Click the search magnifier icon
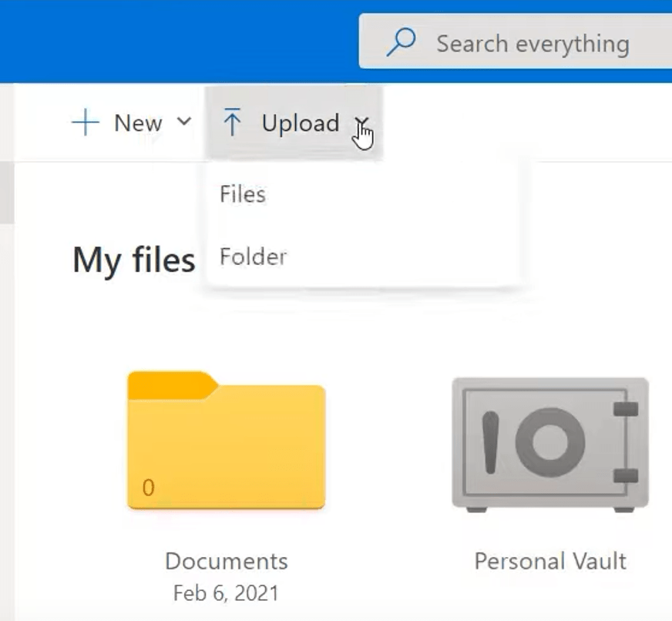This screenshot has height=621, width=672. [x=401, y=42]
